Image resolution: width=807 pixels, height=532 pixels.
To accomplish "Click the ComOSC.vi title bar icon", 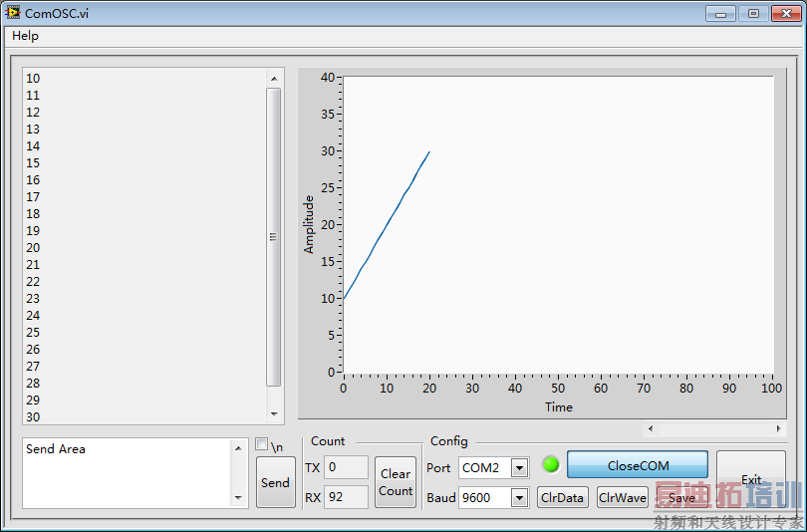I will click(x=12, y=13).
